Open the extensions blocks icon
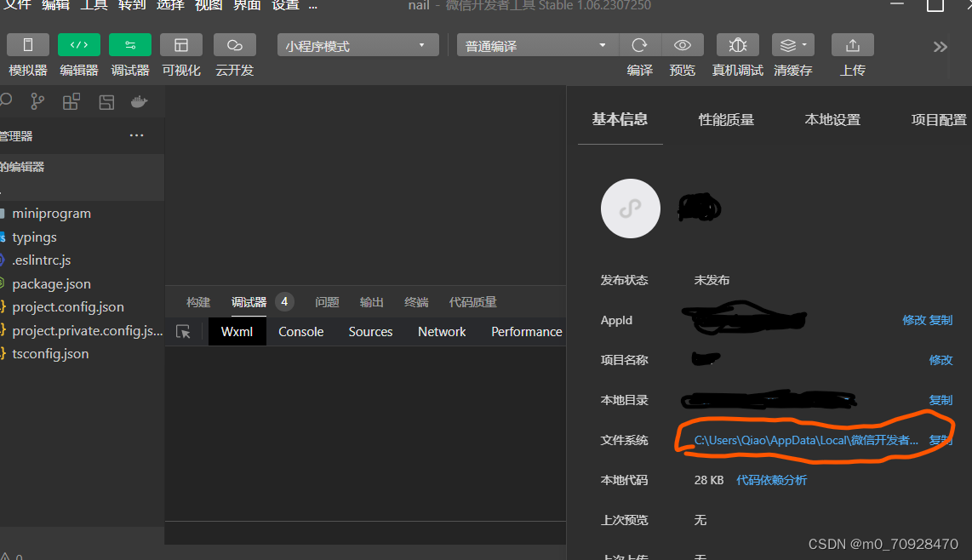Viewport: 972px width, 560px height. [x=71, y=102]
